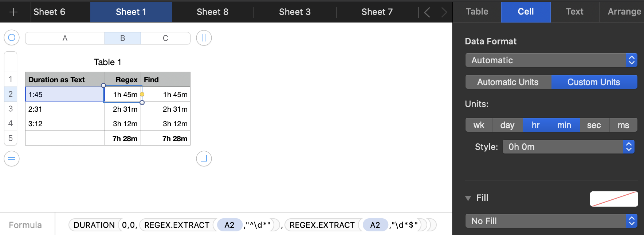Click the Fill color swatch
Screen dimensions: 644x235
[x=614, y=199]
